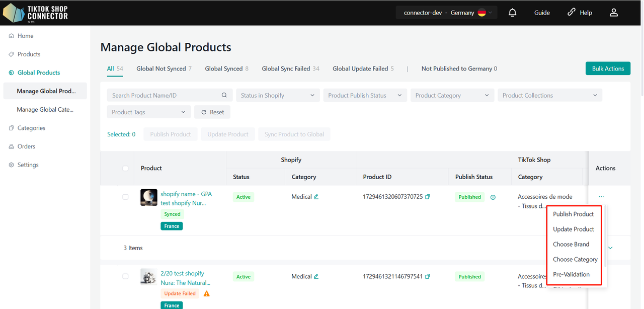644x309 pixels.
Task: Switch to Global Sync Failed tab
Action: click(x=290, y=68)
